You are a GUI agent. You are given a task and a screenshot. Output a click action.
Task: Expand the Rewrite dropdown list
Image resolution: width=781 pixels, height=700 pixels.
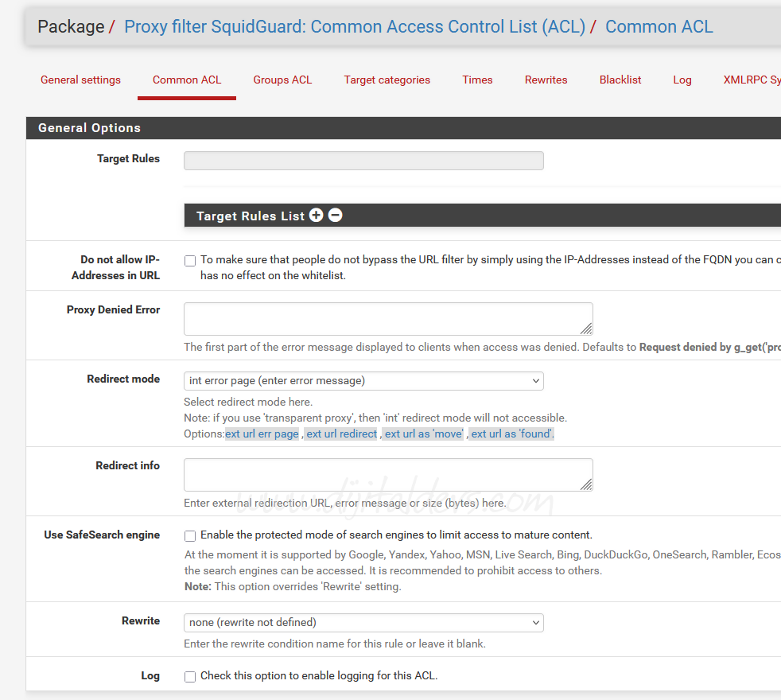click(x=363, y=623)
